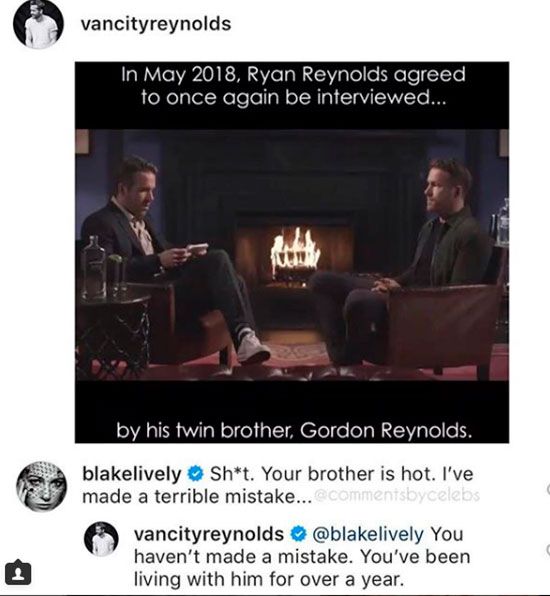550x596 pixels.
Task: Tap the verified badge beside vancityreynolds reply
Action: (x=298, y=534)
